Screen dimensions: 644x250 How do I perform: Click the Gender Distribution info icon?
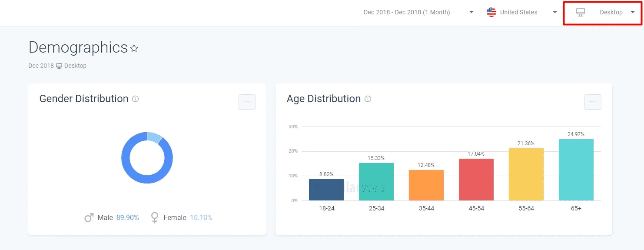(135, 99)
